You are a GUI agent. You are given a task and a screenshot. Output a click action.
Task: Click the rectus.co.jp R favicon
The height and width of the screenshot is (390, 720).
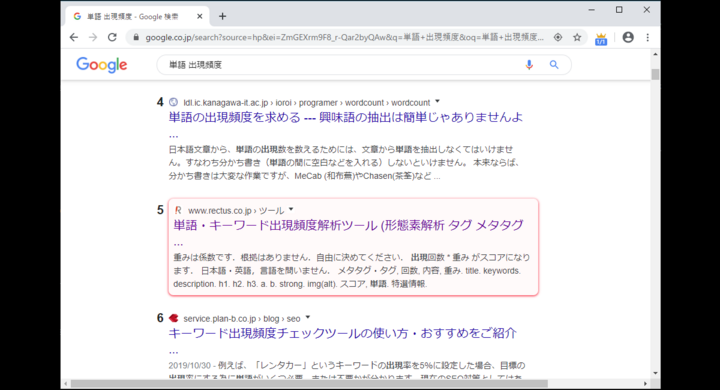[x=178, y=210]
